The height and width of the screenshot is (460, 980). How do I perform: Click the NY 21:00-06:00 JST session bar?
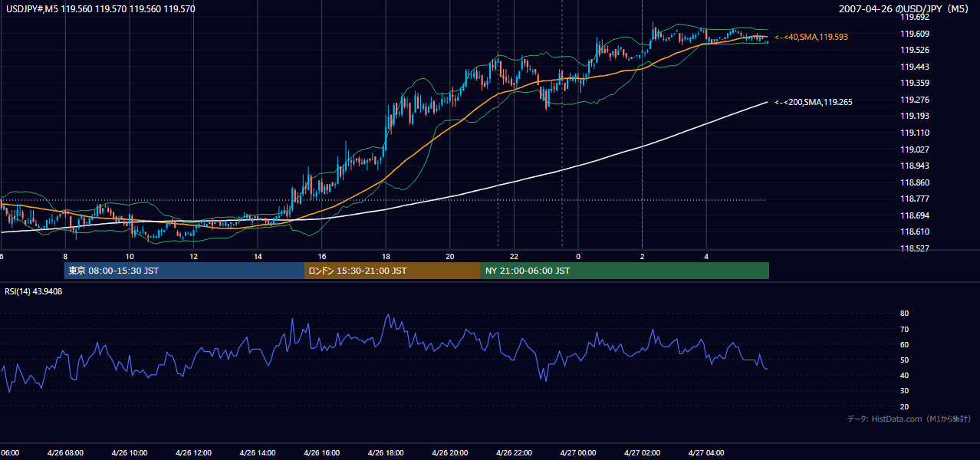coord(625,271)
